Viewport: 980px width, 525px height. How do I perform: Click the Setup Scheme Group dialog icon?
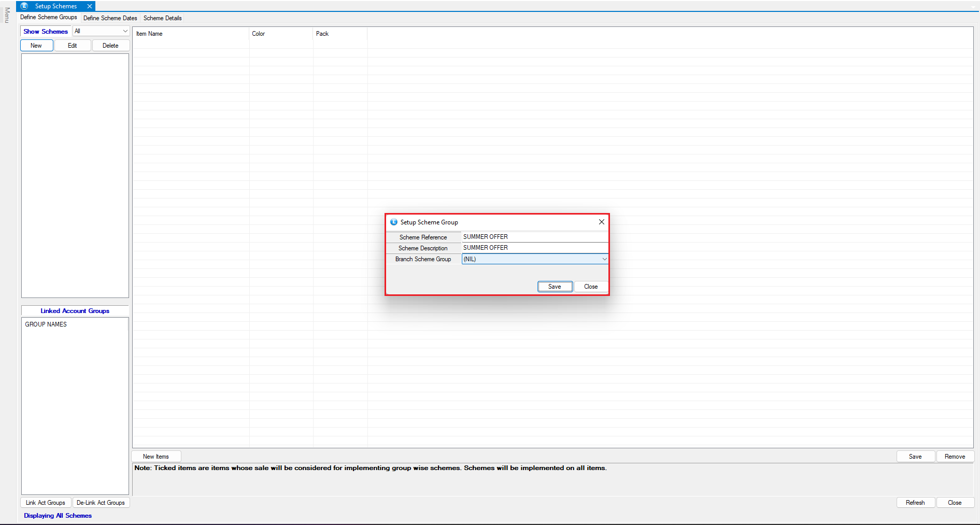pyautogui.click(x=394, y=222)
